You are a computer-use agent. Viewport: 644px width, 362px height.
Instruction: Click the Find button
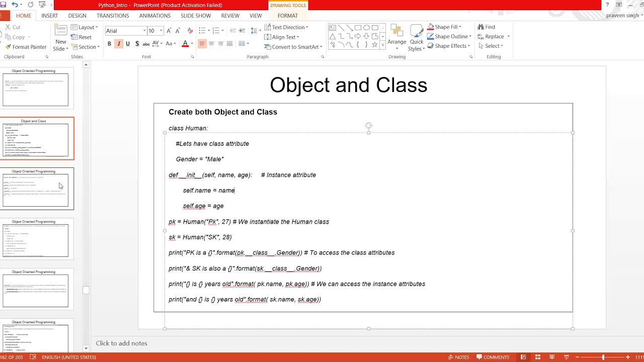pos(486,27)
